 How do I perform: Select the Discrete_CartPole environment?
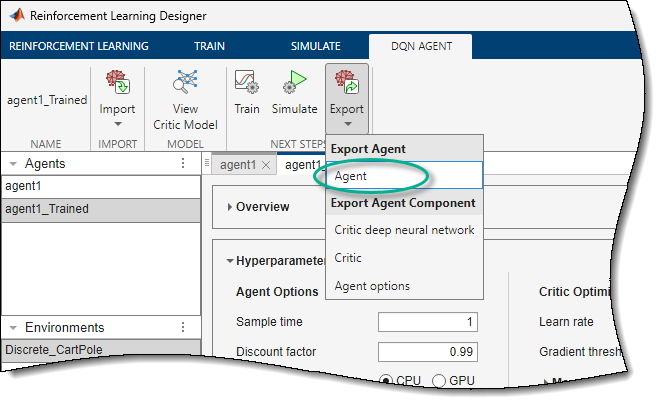[x=101, y=349]
